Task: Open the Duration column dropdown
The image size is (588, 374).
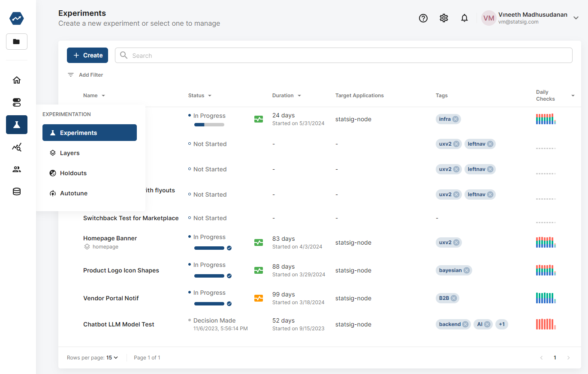Action: point(299,96)
